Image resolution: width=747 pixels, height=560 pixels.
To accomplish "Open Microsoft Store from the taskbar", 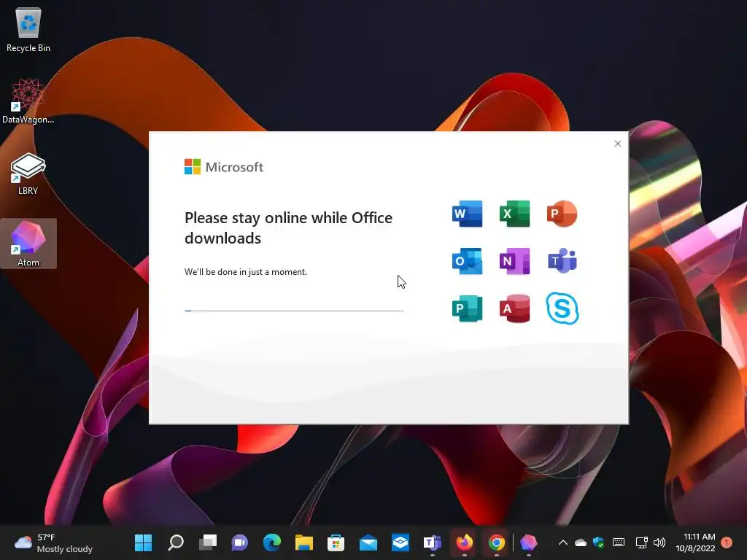I will (336, 542).
